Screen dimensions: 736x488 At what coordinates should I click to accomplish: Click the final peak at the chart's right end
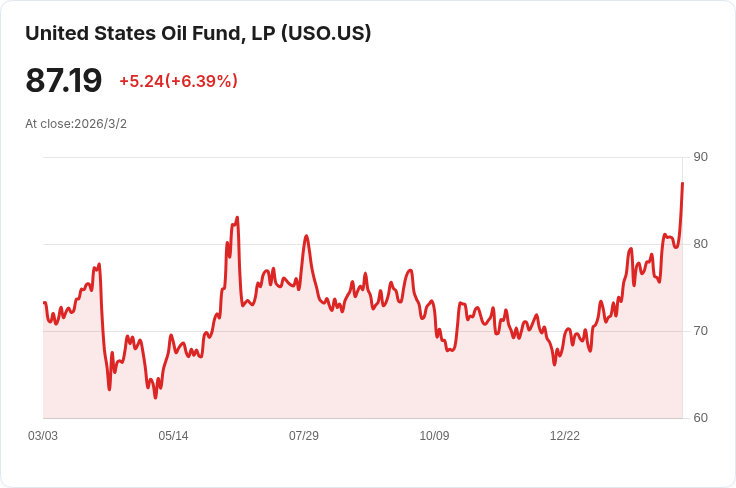682,184
